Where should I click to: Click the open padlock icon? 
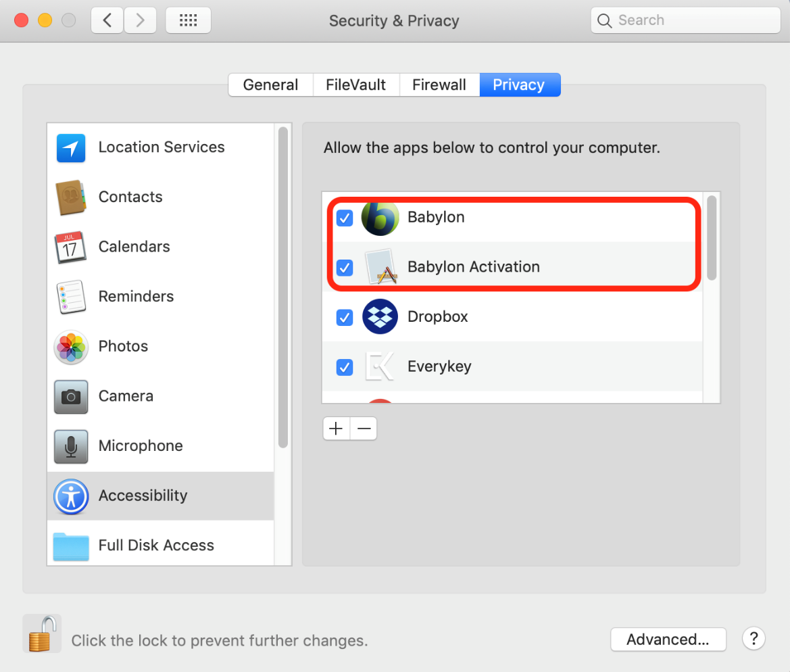[42, 633]
